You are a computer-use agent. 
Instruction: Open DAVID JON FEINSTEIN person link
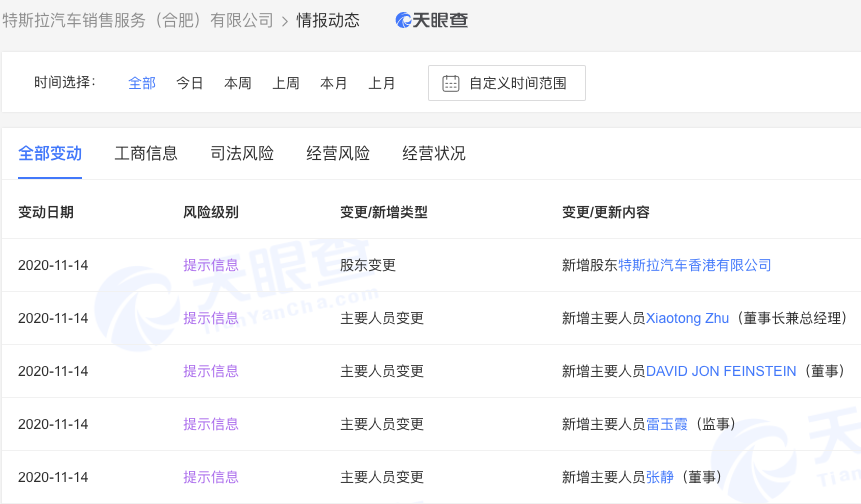(x=721, y=371)
